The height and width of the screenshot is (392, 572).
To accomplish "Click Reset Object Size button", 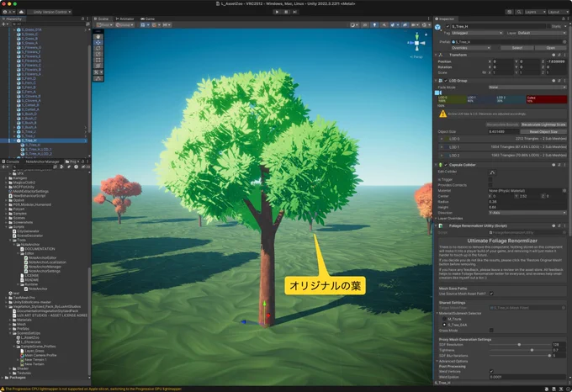I will (x=543, y=131).
